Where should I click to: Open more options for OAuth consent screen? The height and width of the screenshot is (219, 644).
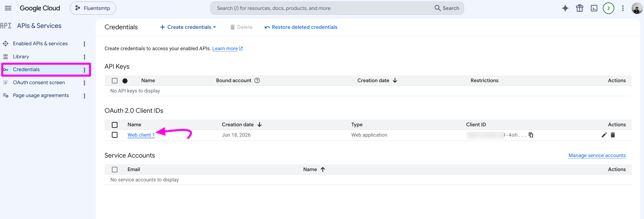coord(85,83)
